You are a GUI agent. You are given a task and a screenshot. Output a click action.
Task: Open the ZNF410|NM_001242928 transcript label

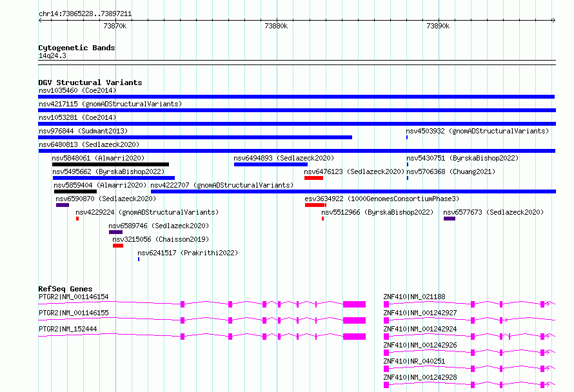point(421,377)
